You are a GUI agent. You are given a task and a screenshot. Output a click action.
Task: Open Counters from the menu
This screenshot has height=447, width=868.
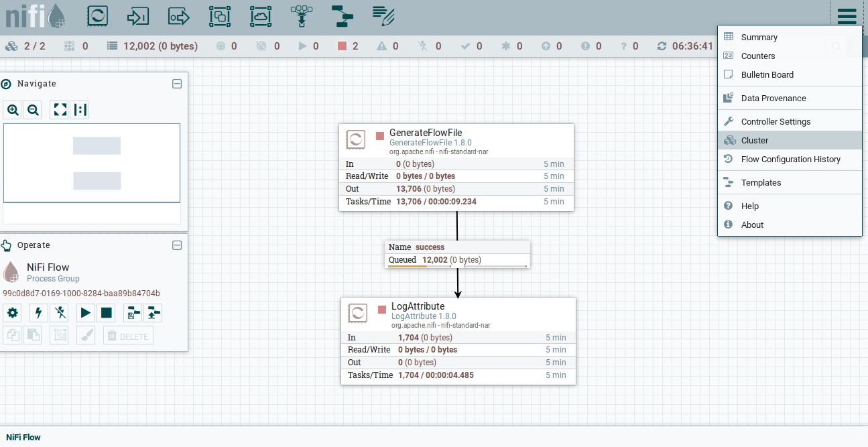point(790,56)
